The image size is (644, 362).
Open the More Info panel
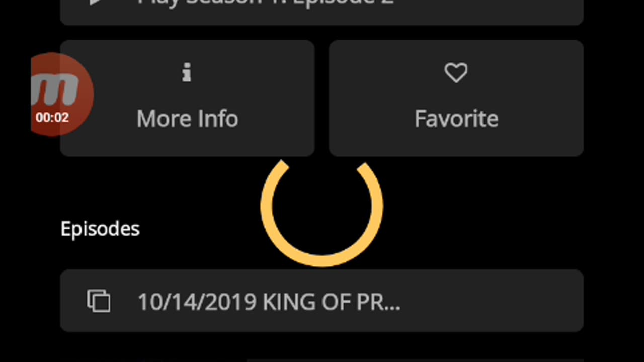click(x=187, y=99)
